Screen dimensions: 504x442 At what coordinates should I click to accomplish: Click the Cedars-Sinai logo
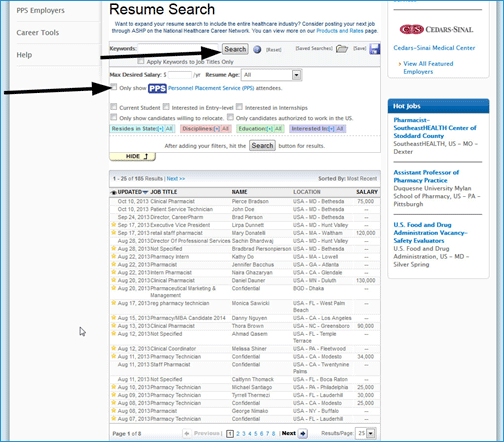point(436,29)
